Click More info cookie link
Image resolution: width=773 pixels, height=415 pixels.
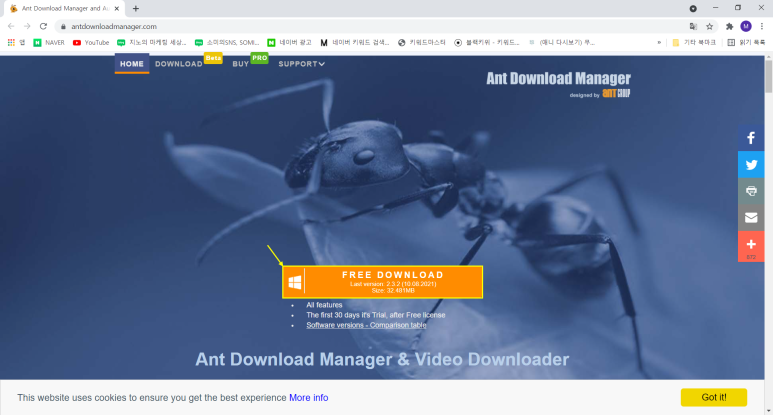(309, 398)
